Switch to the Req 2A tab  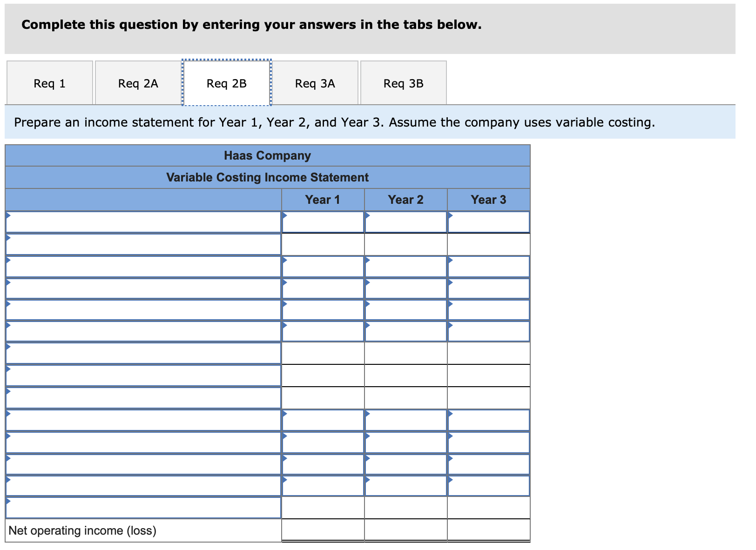pyautogui.click(x=138, y=82)
